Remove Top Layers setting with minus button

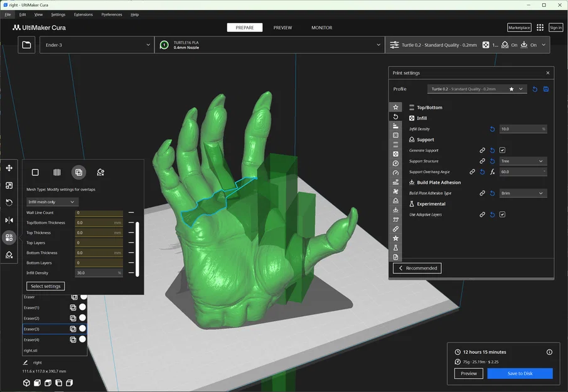[131, 243]
